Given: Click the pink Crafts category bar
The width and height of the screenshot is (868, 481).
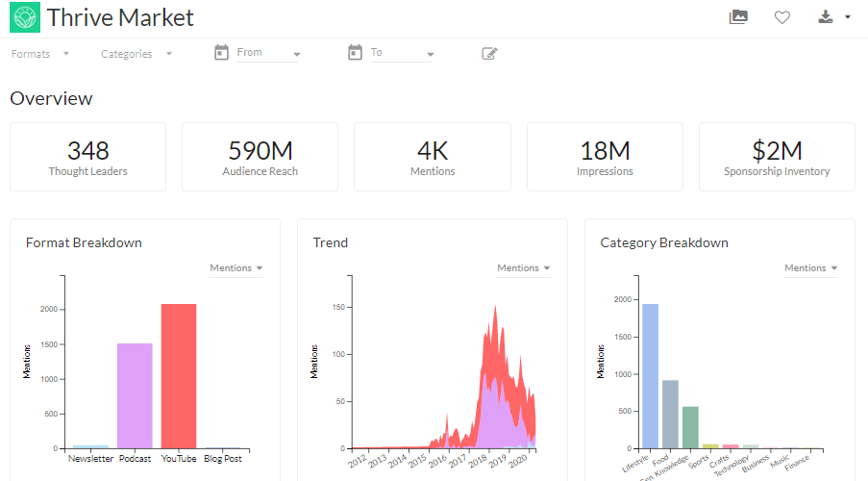Looking at the screenshot, I should [x=731, y=446].
